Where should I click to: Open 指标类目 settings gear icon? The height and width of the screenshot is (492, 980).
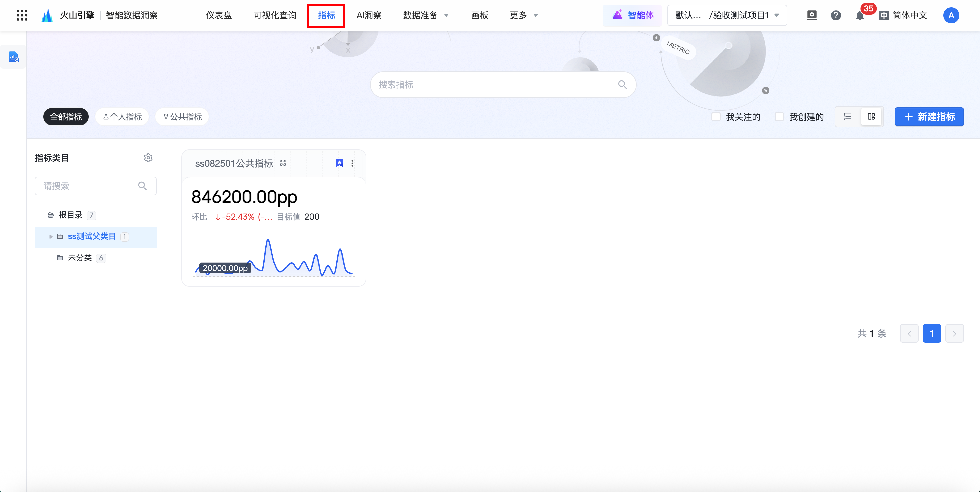coord(148,158)
